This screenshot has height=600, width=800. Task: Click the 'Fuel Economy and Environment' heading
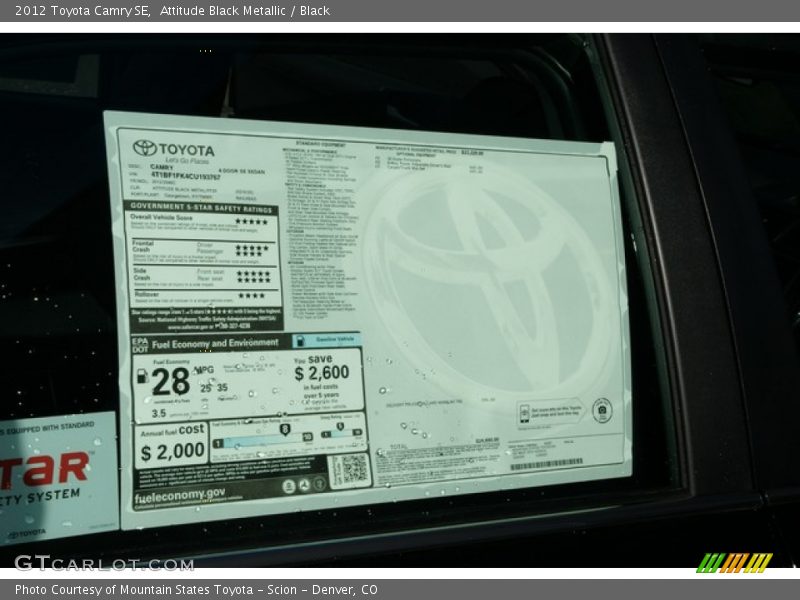pos(215,343)
